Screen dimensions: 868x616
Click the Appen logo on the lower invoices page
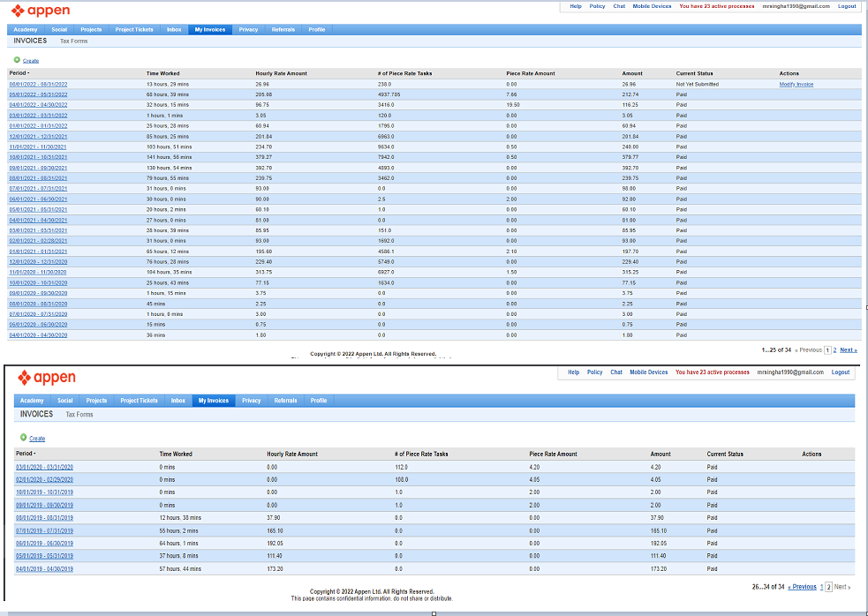click(47, 378)
